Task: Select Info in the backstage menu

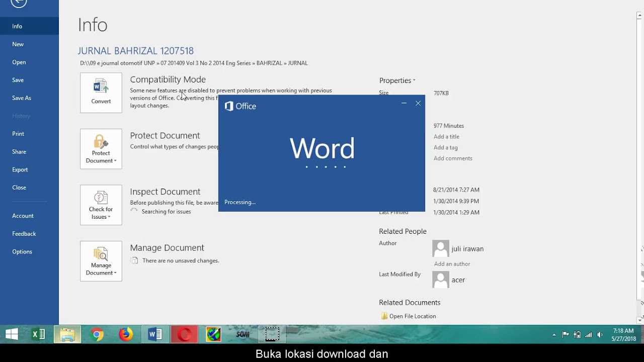Action: 29,26
